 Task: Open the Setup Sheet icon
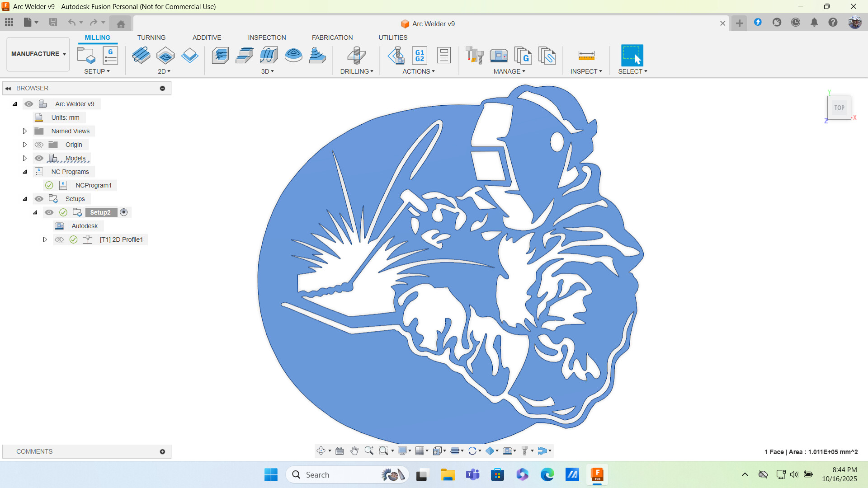coord(444,56)
